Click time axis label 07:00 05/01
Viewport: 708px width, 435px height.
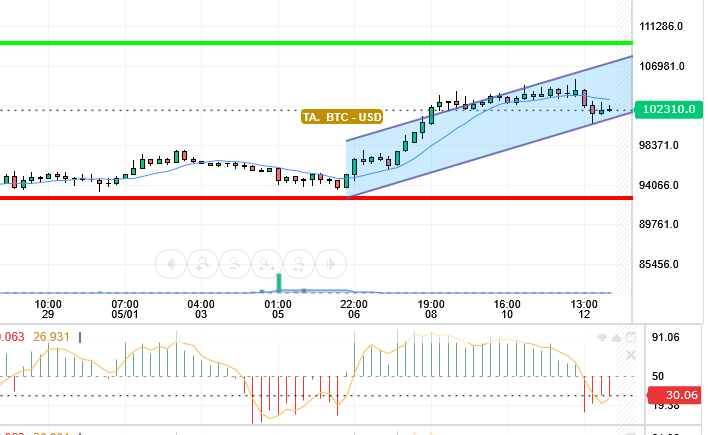[125, 309]
